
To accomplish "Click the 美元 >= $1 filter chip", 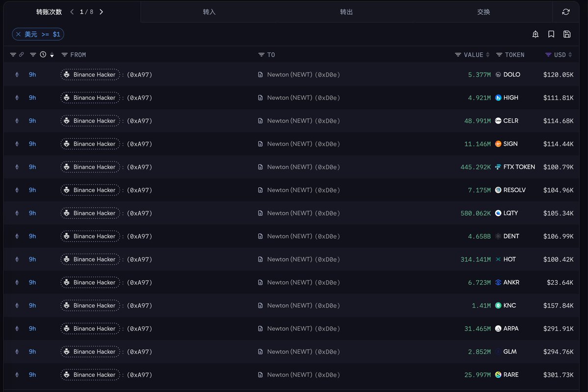I will pos(38,34).
